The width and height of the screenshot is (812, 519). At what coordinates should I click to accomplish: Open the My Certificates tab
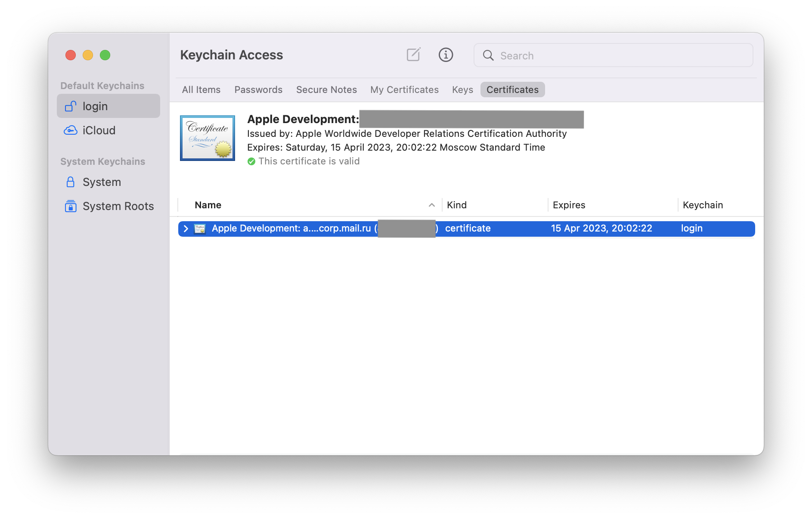(x=404, y=90)
